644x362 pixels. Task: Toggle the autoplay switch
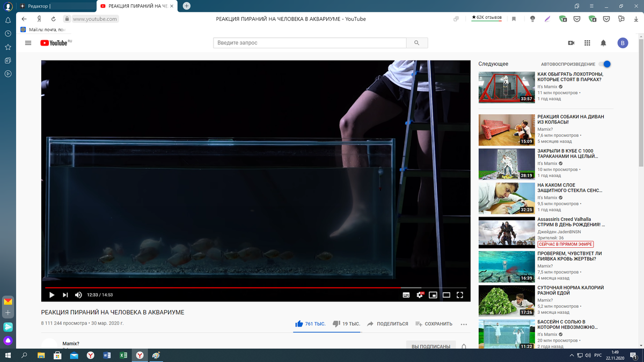pyautogui.click(x=604, y=64)
